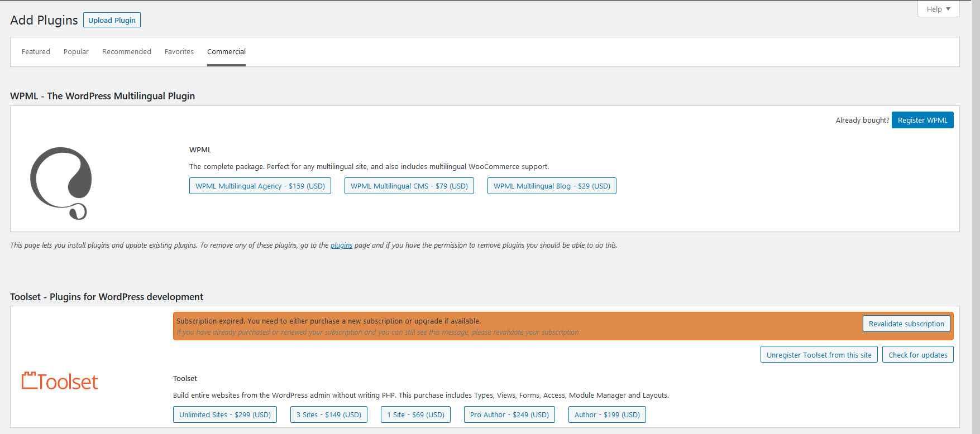Screen dimensions: 980x434
Task: Click the Upload Plugin button
Action: (x=112, y=20)
